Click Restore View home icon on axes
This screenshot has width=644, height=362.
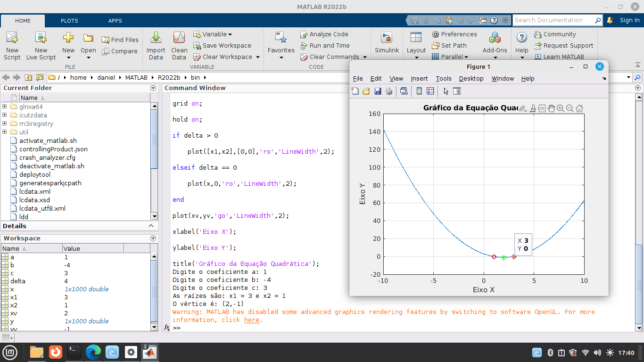click(579, 108)
